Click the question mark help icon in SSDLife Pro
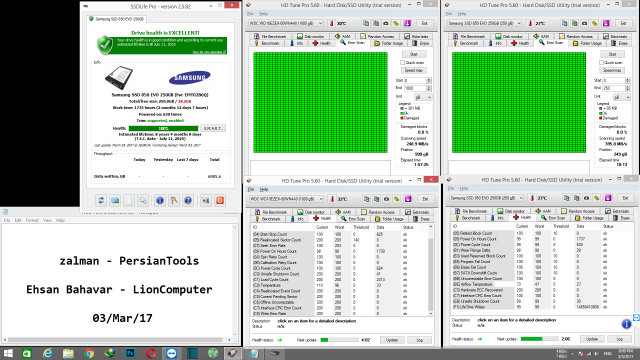The image size is (640, 360). [x=188, y=200]
